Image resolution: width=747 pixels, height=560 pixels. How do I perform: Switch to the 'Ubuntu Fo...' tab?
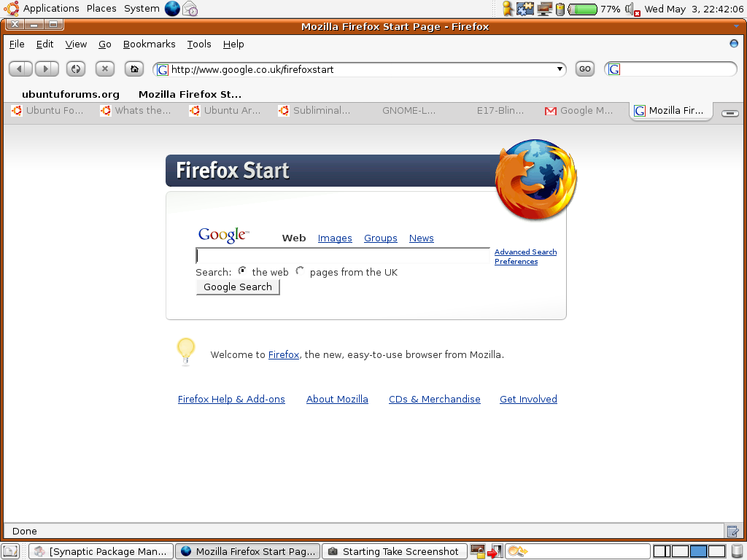[47, 111]
